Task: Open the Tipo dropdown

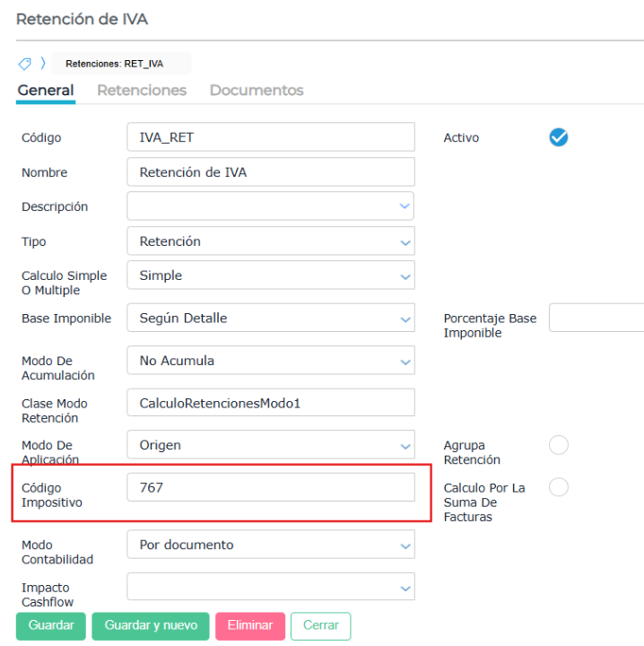Action: (404, 241)
